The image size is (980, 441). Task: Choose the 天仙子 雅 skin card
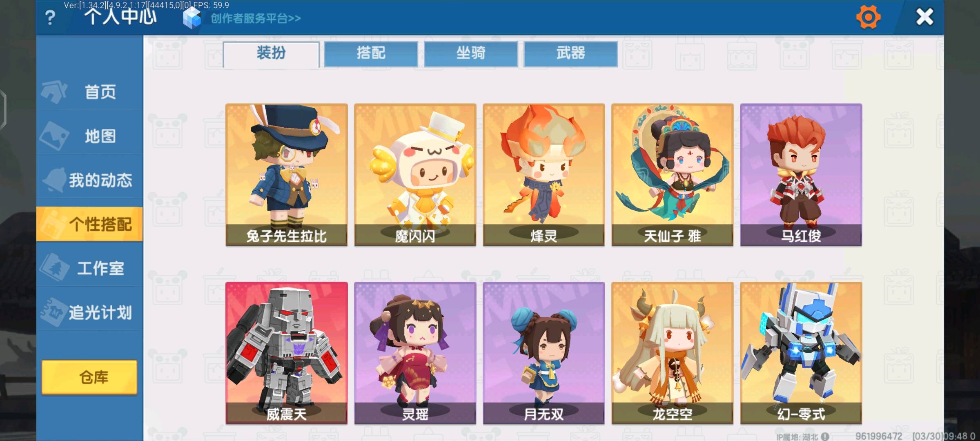point(672,175)
